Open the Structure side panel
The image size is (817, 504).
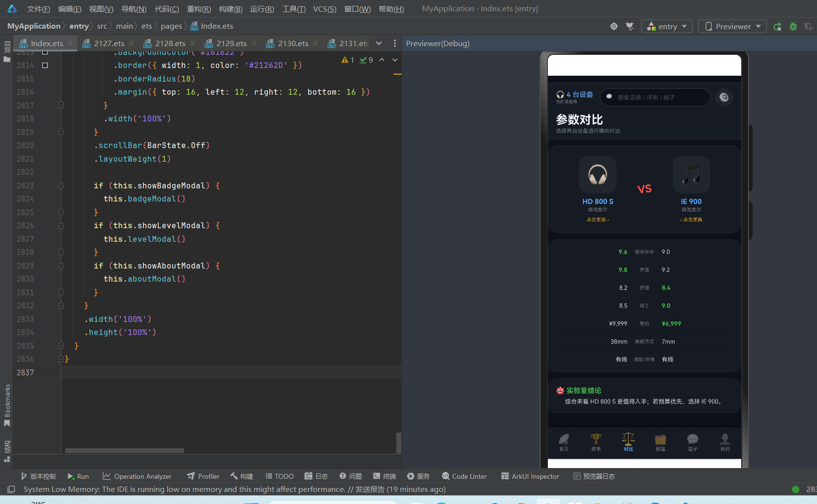(7, 451)
